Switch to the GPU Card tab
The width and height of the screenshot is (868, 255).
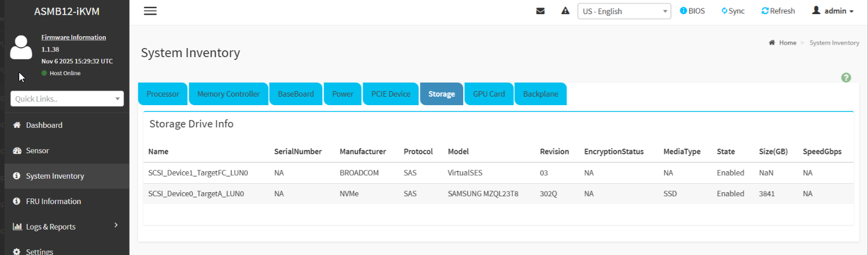489,94
